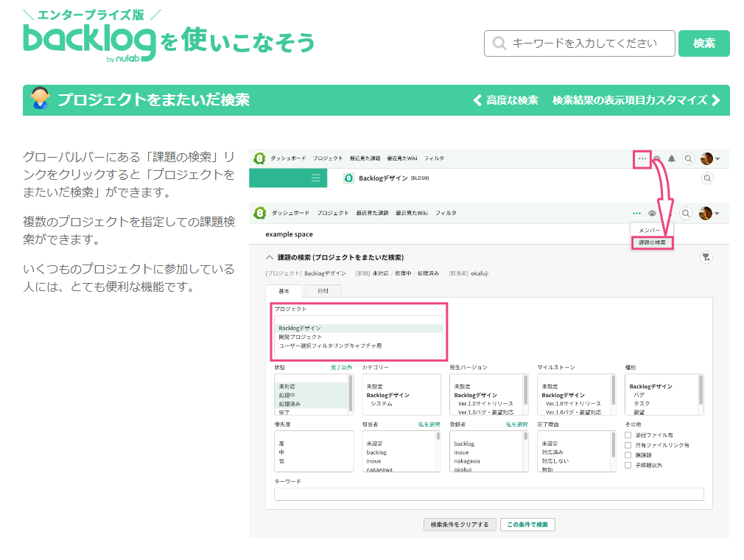Click the Backlogデザイン project icon
The image size is (744, 560).
pyautogui.click(x=348, y=178)
